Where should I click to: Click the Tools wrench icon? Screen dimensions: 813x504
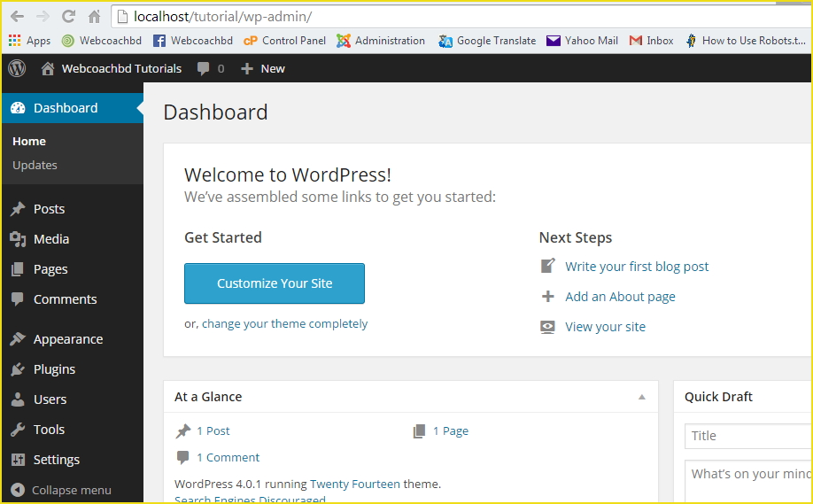pos(18,430)
